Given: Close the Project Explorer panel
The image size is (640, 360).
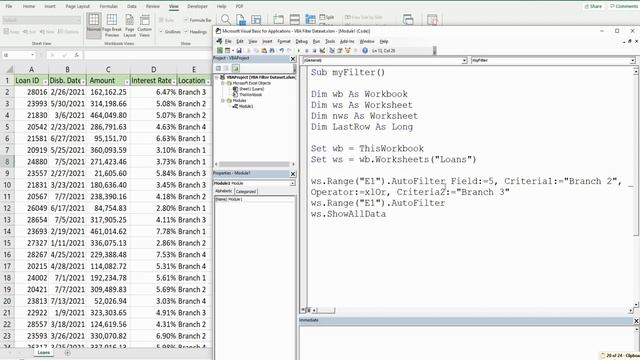Looking at the screenshot, I should (293, 59).
